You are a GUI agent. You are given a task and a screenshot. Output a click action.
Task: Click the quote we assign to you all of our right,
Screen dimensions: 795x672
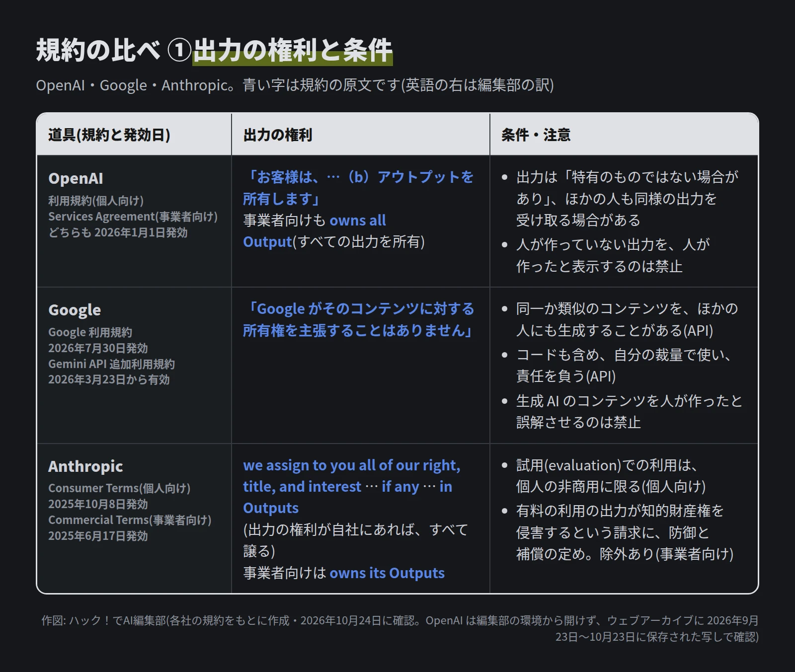tap(352, 465)
